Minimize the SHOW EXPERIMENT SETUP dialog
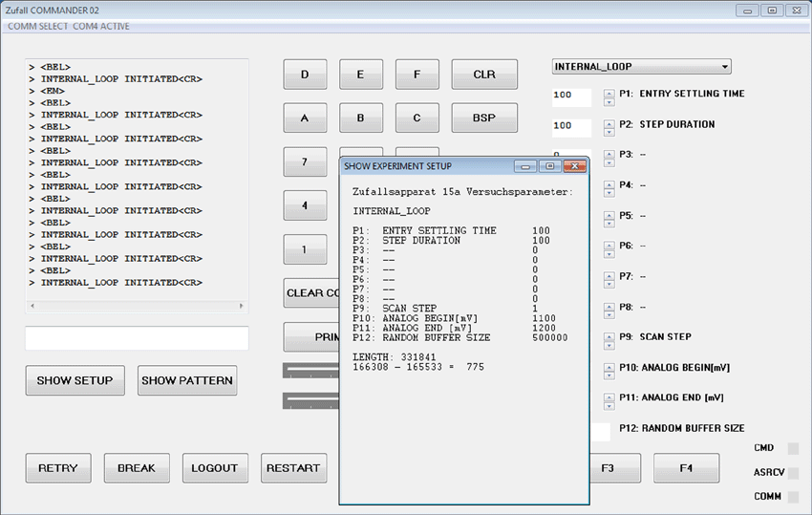 [525, 166]
